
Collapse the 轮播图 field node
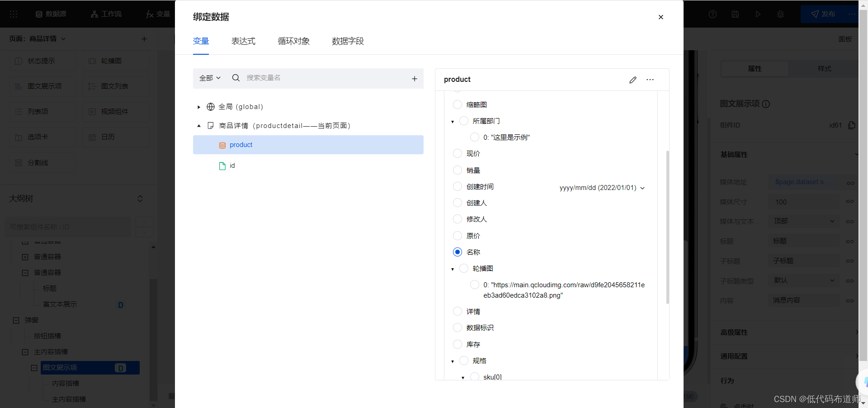(453, 269)
